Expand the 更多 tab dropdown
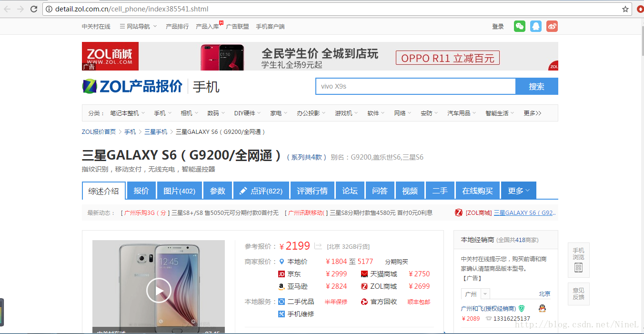644x334 pixels. coord(519,191)
